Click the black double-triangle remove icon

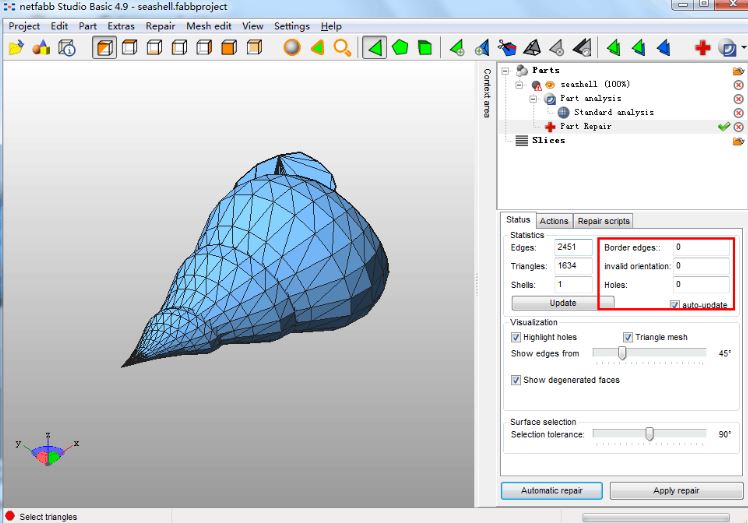click(x=582, y=48)
